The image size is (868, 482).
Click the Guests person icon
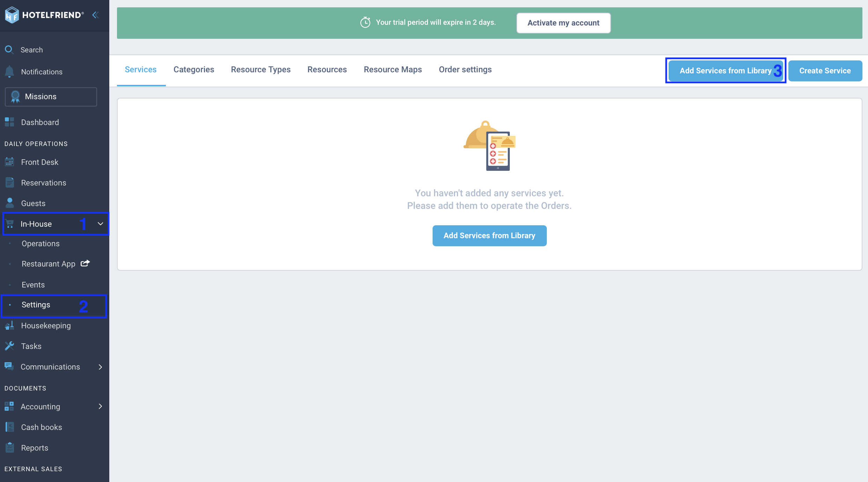coord(9,203)
